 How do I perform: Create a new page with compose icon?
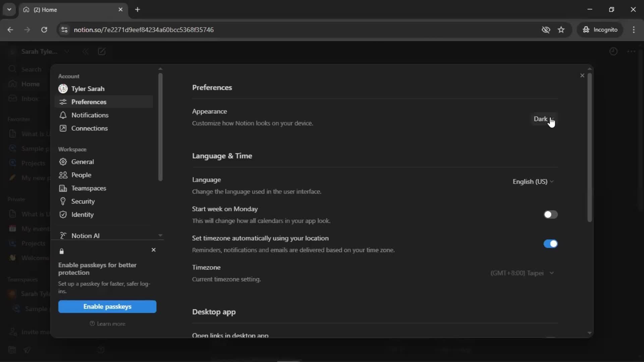click(x=102, y=51)
